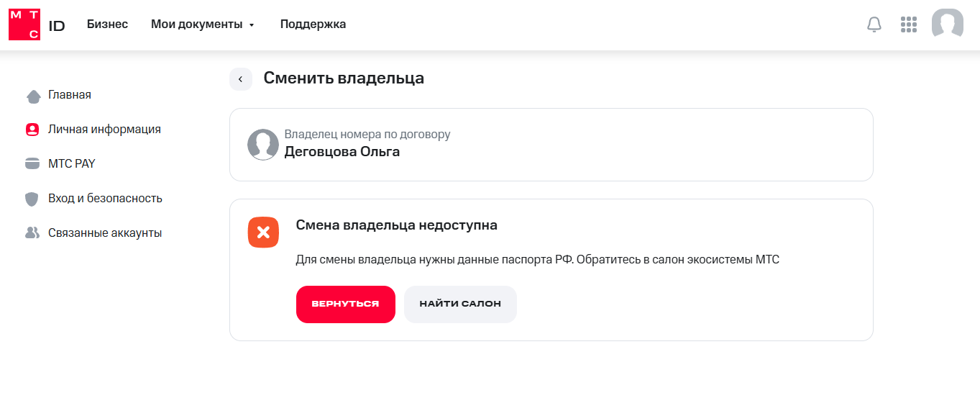Select Главная in the sidebar
The height and width of the screenshot is (393, 980).
pos(70,95)
